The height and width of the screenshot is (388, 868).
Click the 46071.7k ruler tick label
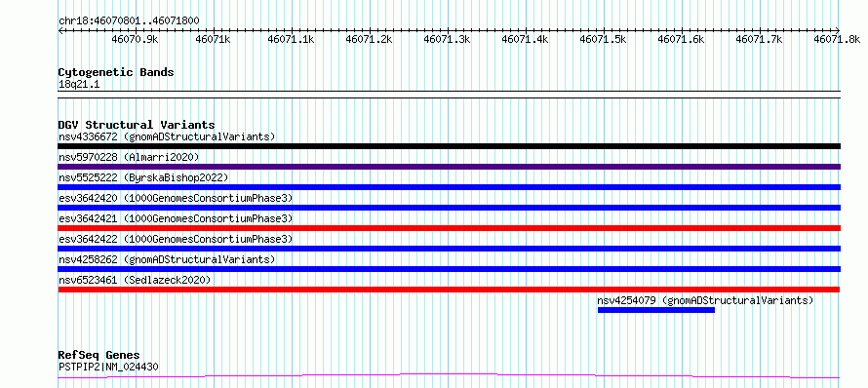point(760,39)
